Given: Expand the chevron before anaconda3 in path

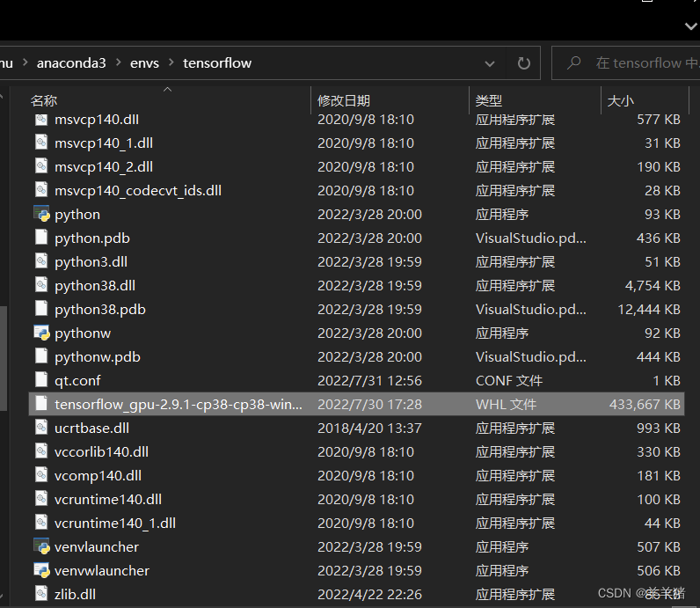Looking at the screenshot, I should (x=25, y=63).
